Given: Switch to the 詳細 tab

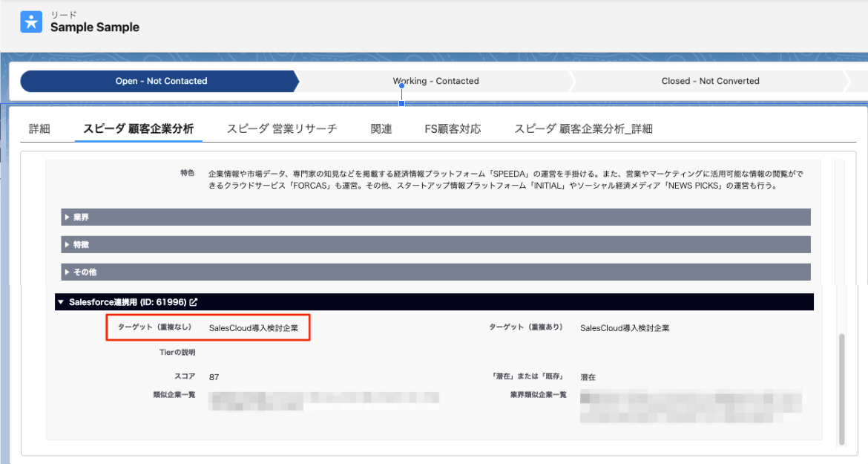Looking at the screenshot, I should pyautogui.click(x=39, y=128).
